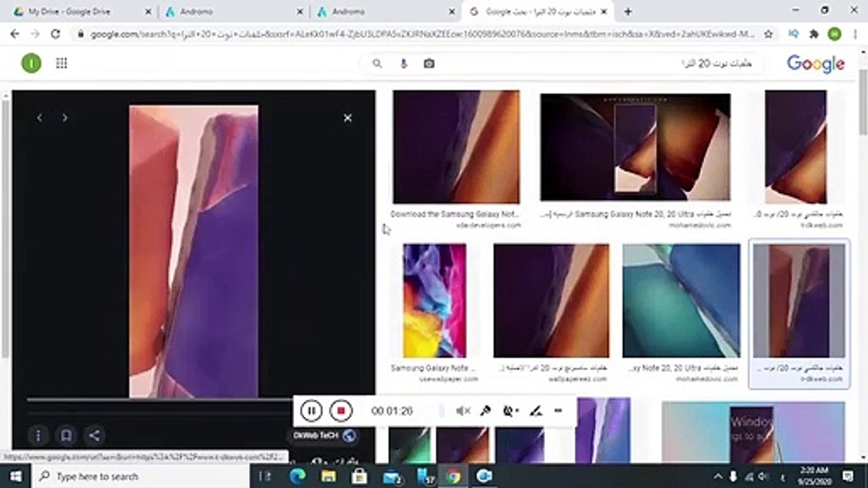Go back using the browser Back arrow
The image size is (868, 488).
pos(15,34)
